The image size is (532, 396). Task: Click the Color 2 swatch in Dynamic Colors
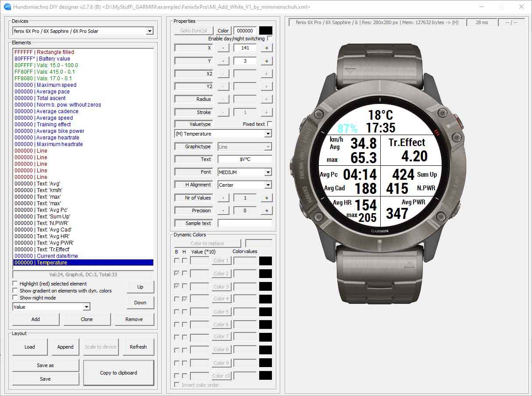click(x=266, y=273)
